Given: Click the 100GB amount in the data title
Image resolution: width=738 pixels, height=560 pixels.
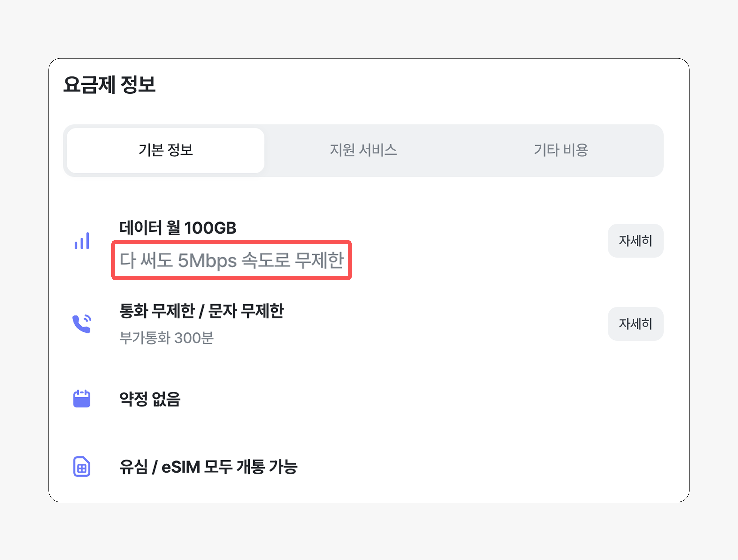Looking at the screenshot, I should pyautogui.click(x=210, y=228).
